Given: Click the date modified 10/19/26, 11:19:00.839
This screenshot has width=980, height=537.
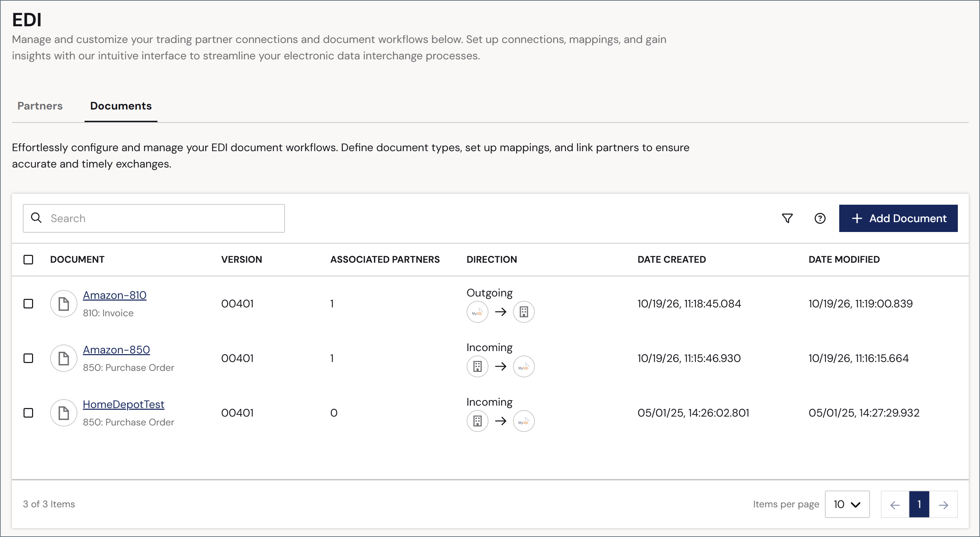Looking at the screenshot, I should (x=861, y=304).
